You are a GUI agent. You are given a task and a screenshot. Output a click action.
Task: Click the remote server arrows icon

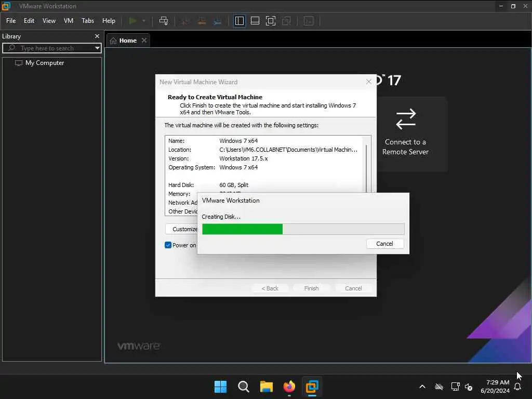pos(406,119)
